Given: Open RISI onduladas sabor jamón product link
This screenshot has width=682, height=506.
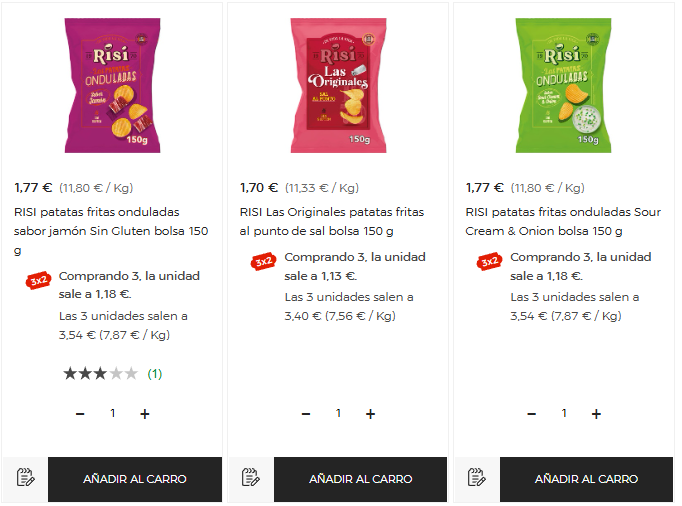Looking at the screenshot, I should pos(111,231).
